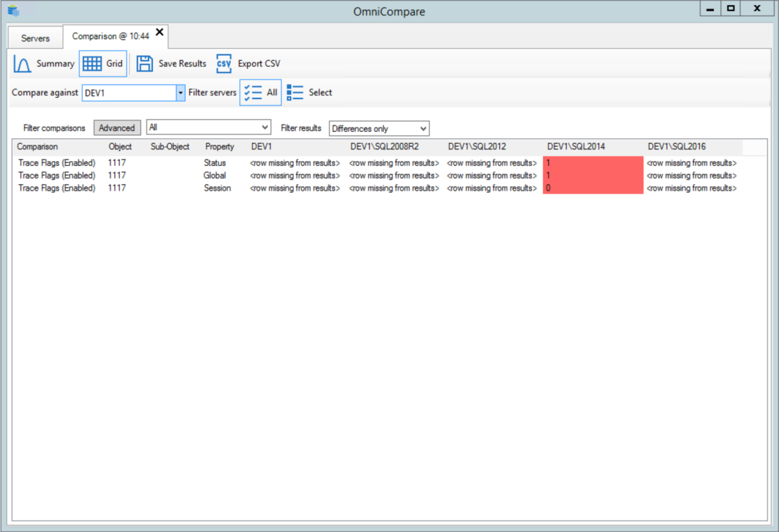Toggle server filtering to All
Image resolution: width=779 pixels, height=532 pixels.
[x=260, y=92]
